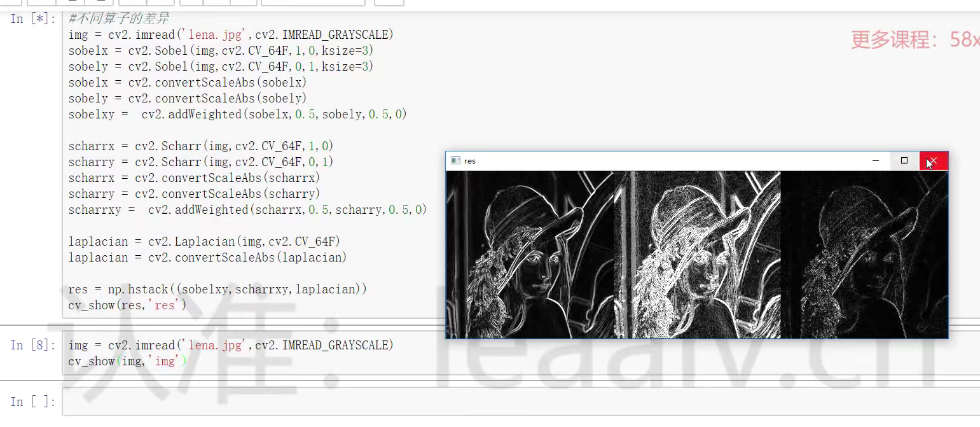The image size is (980, 427).
Task: Click 'lena.jpg' string in the first cell
Action: coord(216,34)
